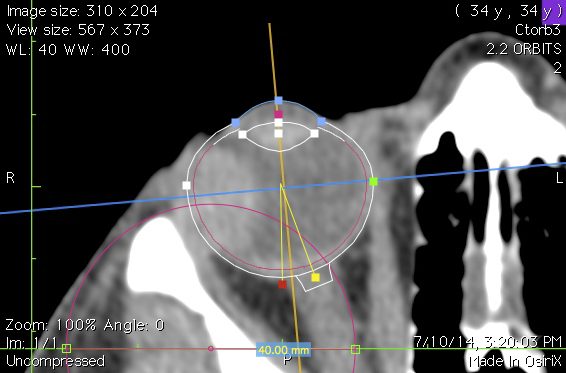Image resolution: width=566 pixels, height=373 pixels.
Task: Click the magenta square handle below the cornea
Action: 278,114
